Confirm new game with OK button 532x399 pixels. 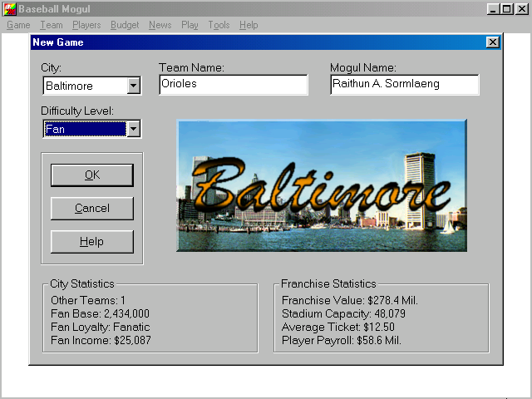(x=92, y=175)
